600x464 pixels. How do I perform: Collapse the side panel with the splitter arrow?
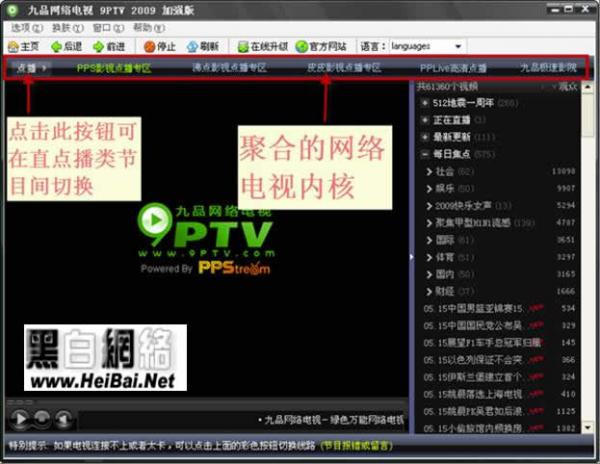pos(411,257)
